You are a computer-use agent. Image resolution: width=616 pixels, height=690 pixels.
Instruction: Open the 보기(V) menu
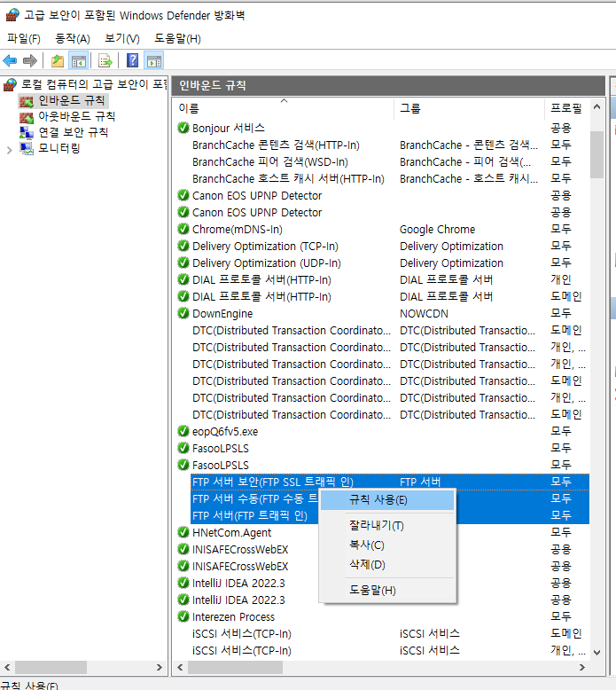click(122, 39)
